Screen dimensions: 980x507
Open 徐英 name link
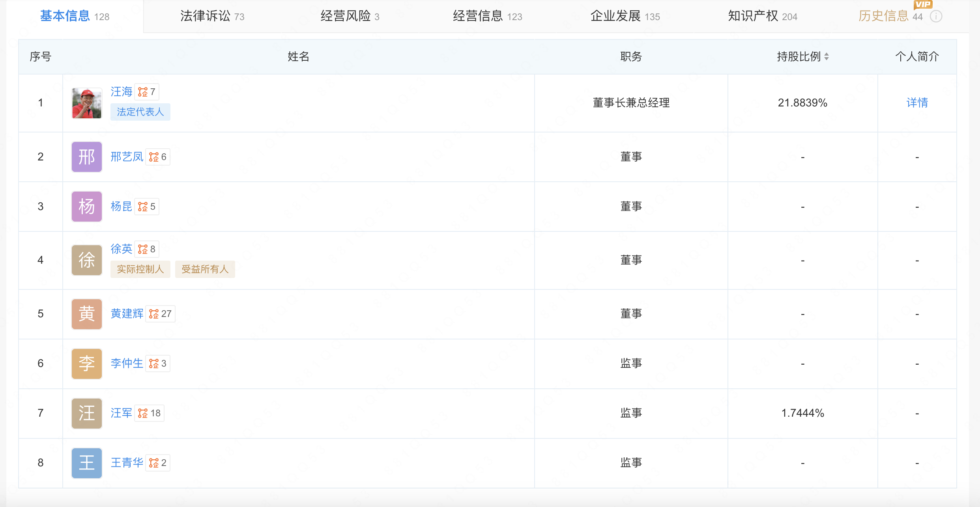(x=121, y=249)
